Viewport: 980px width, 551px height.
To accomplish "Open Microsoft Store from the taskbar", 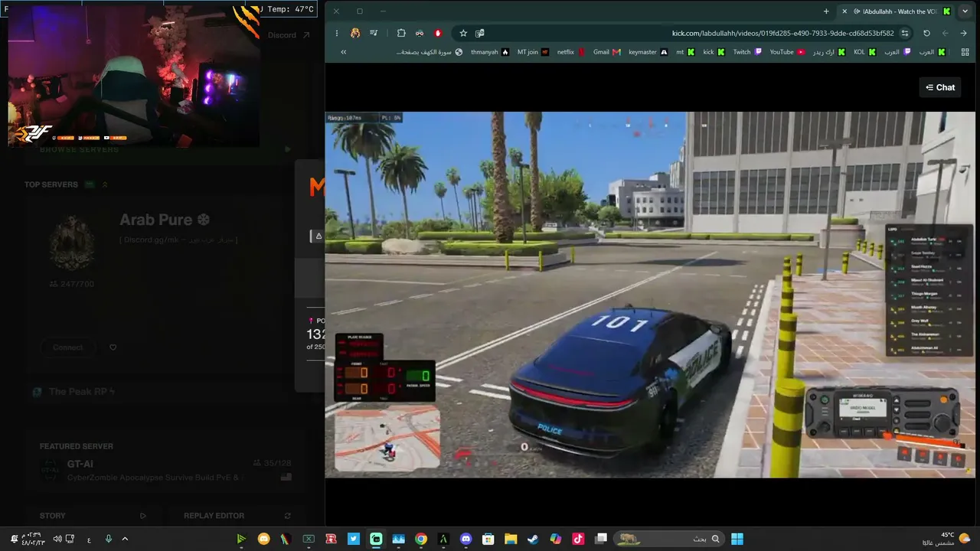I will 488,539.
